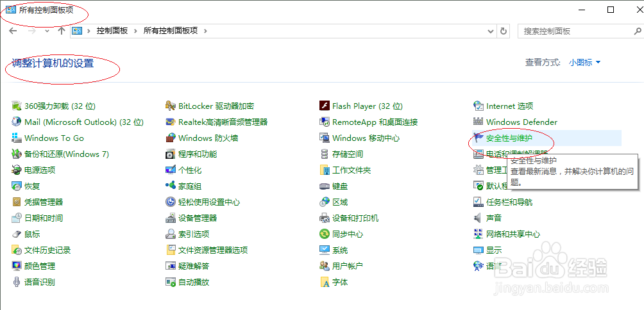The height and width of the screenshot is (310, 644).
Task: Open the 自动播放 link
Action: coord(194,282)
